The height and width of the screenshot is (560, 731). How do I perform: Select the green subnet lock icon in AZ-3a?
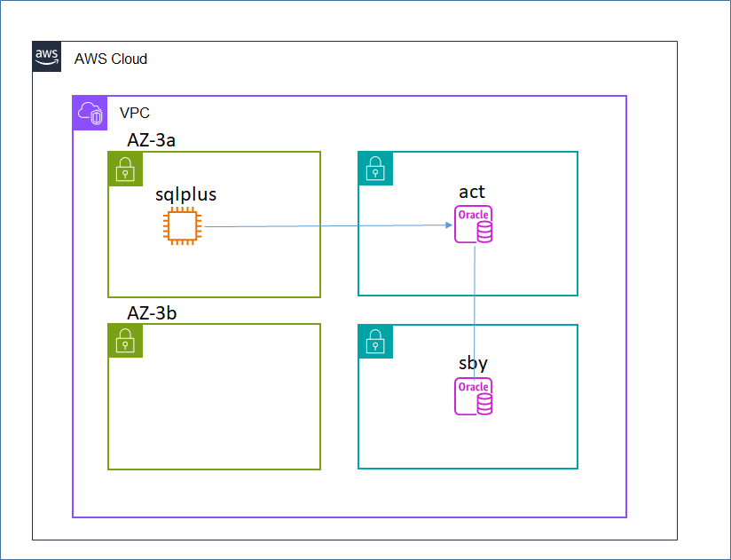pos(123,170)
